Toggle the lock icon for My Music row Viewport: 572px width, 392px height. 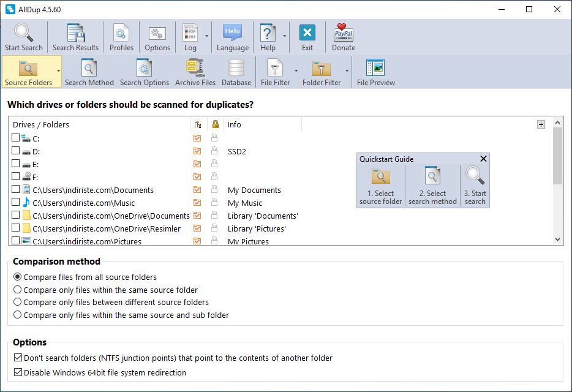(214, 202)
